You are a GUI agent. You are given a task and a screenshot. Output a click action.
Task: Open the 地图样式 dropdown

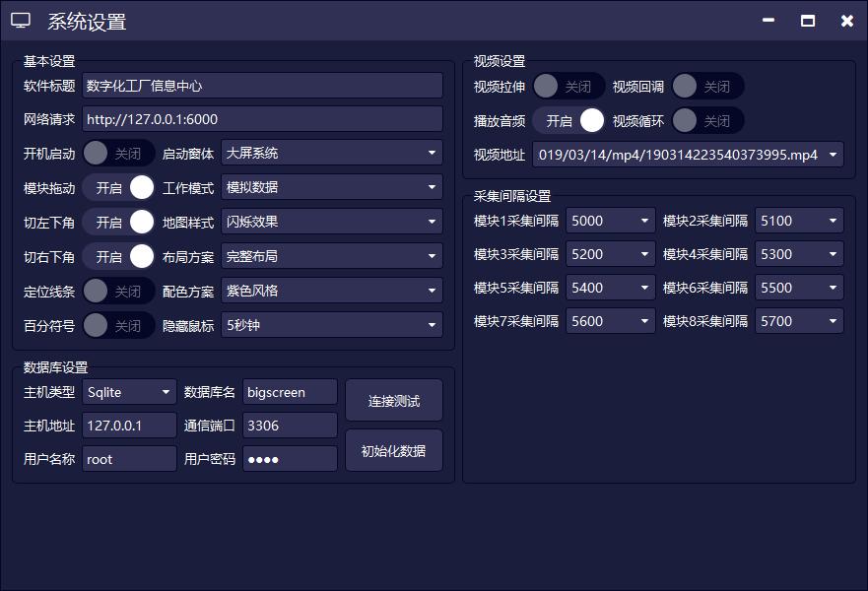[x=332, y=222]
